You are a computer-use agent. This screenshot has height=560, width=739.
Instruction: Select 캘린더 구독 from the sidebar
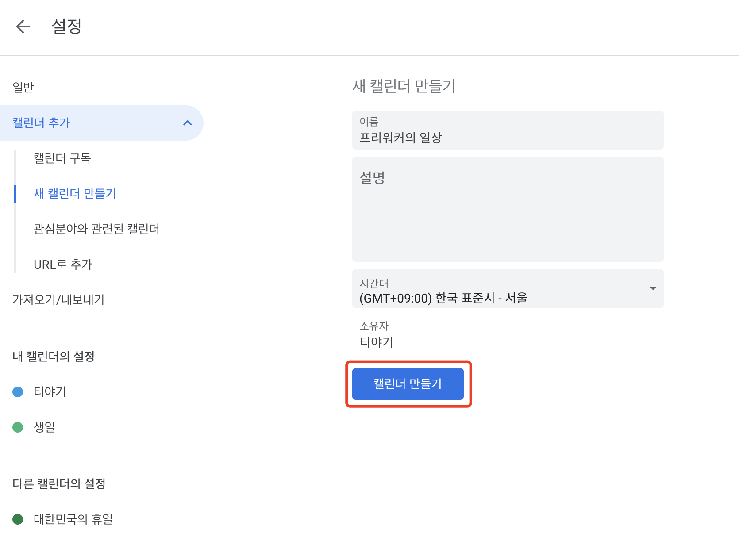62,158
